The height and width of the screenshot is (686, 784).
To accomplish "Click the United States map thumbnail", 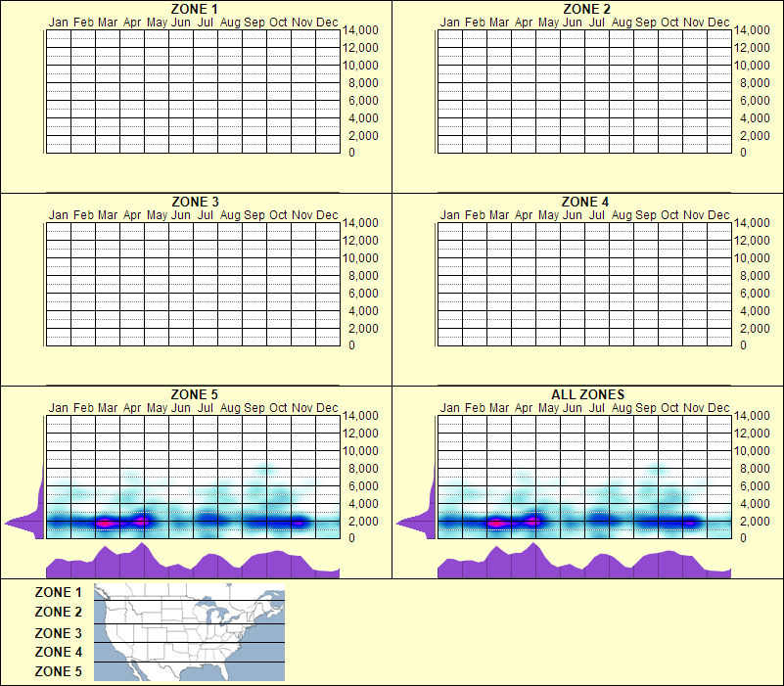I will click(188, 631).
